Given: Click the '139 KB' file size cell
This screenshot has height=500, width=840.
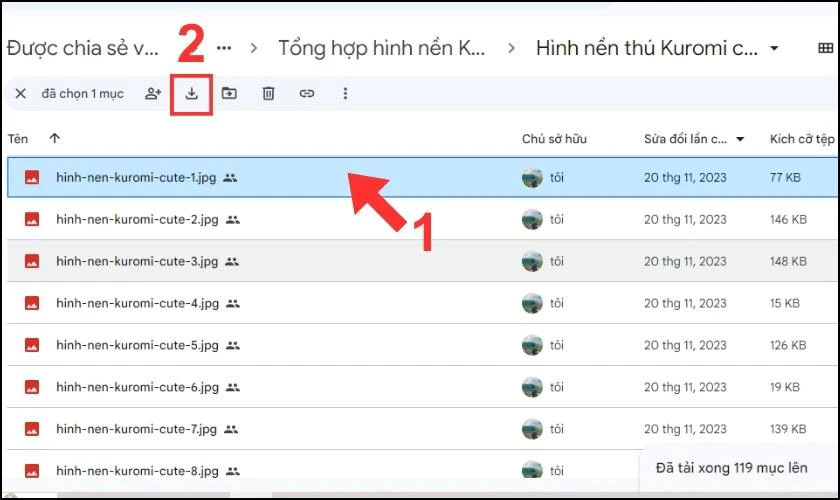Looking at the screenshot, I should tap(788, 429).
